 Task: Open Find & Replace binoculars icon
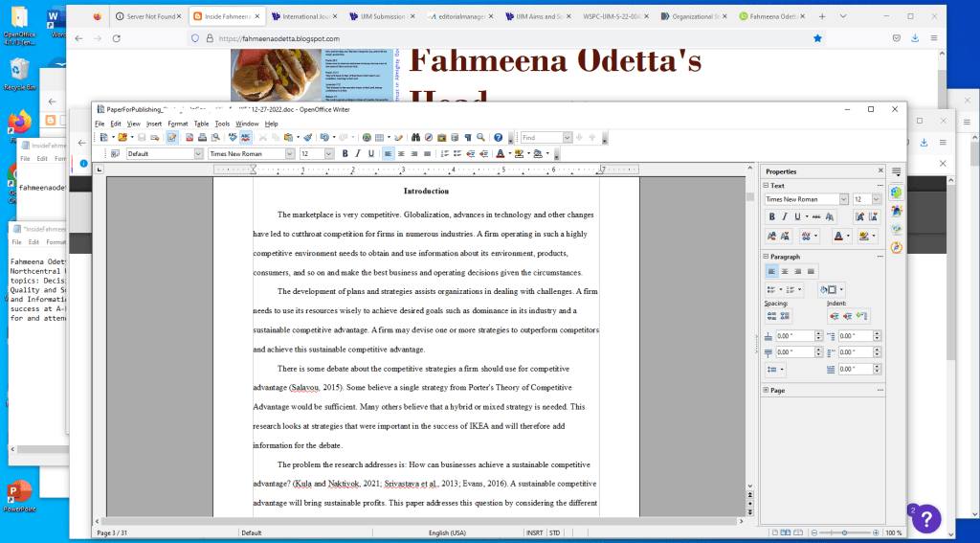point(415,137)
